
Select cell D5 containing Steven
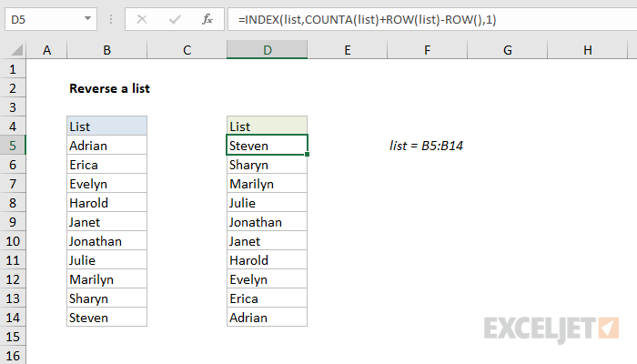click(x=267, y=146)
